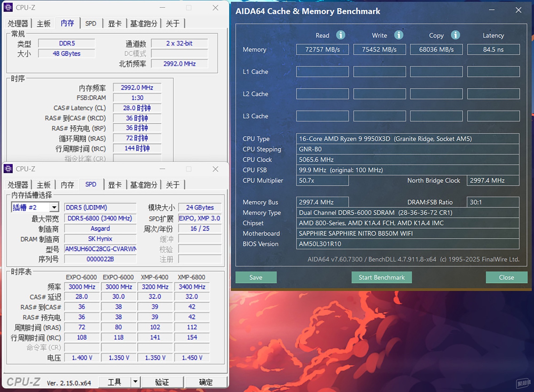Open 基准跑分 tab in lower CPU-Z window
Image resolution: width=534 pixels, height=392 pixels.
[144, 185]
